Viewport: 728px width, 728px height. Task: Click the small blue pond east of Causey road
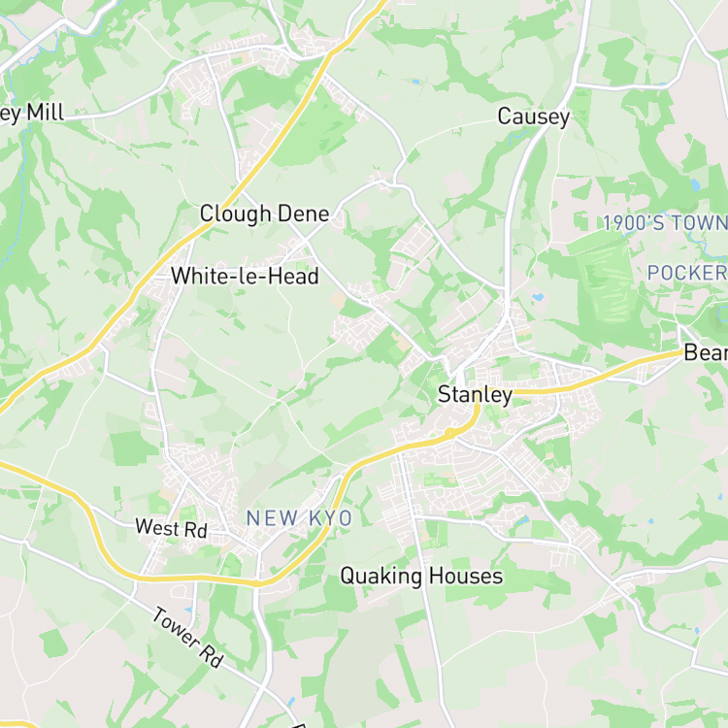538,297
